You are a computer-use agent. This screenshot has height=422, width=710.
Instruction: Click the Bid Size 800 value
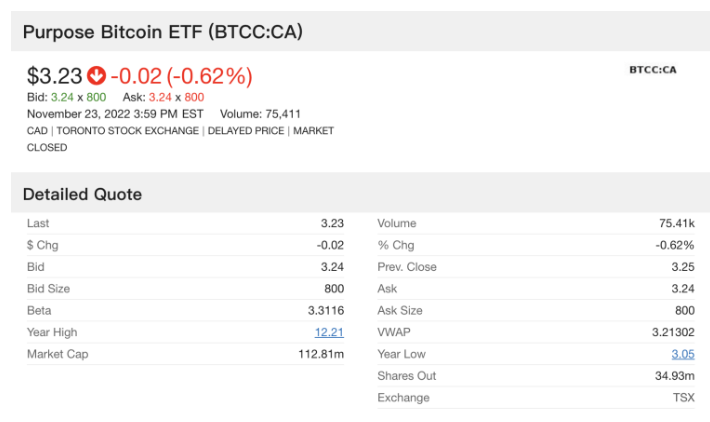click(334, 289)
